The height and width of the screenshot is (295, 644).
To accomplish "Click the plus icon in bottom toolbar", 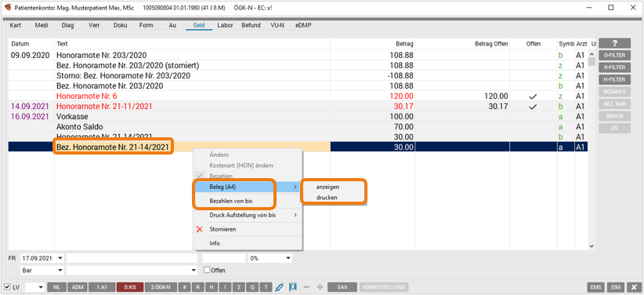I will tap(320, 287).
